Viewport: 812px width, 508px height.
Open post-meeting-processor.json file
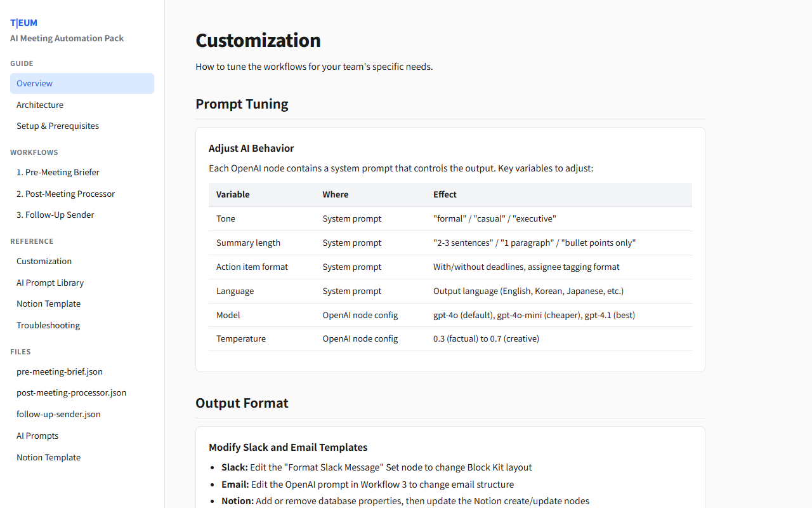[71, 392]
